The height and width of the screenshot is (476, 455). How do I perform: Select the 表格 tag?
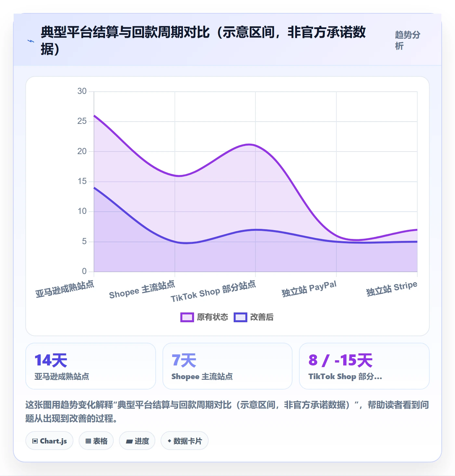click(96, 441)
